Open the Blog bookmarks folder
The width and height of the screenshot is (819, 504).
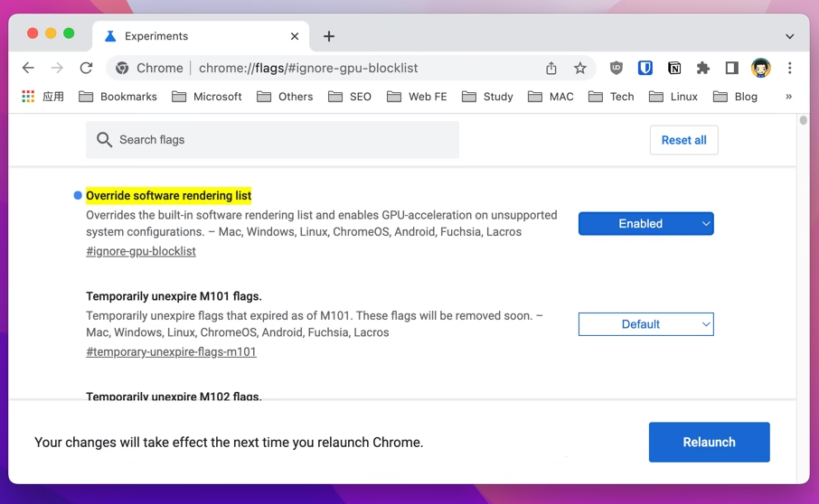736,97
